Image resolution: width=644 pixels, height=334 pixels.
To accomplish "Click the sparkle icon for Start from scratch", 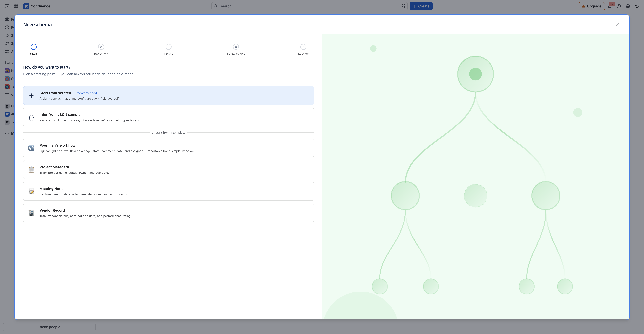I will pyautogui.click(x=31, y=96).
